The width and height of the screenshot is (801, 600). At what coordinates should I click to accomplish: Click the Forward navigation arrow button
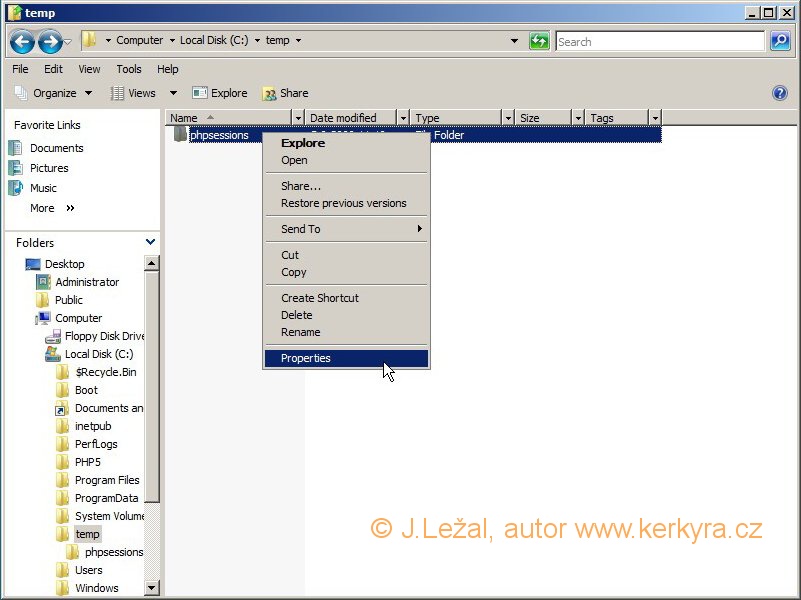pyautogui.click(x=49, y=42)
